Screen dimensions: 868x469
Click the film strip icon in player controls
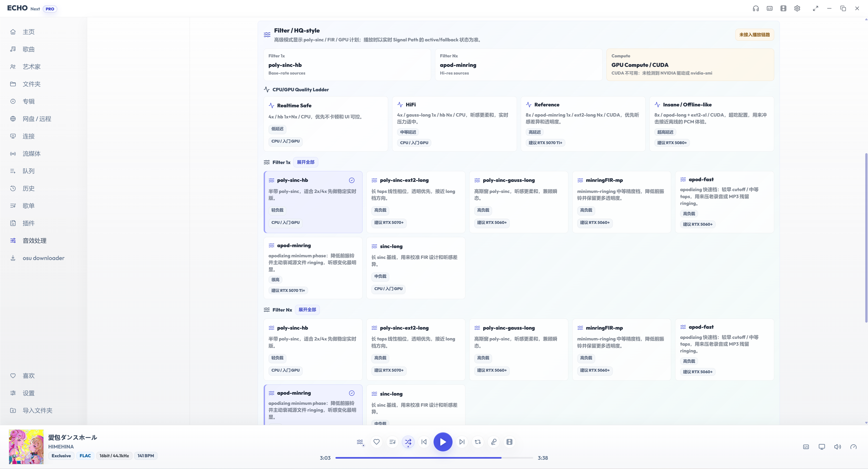509,442
